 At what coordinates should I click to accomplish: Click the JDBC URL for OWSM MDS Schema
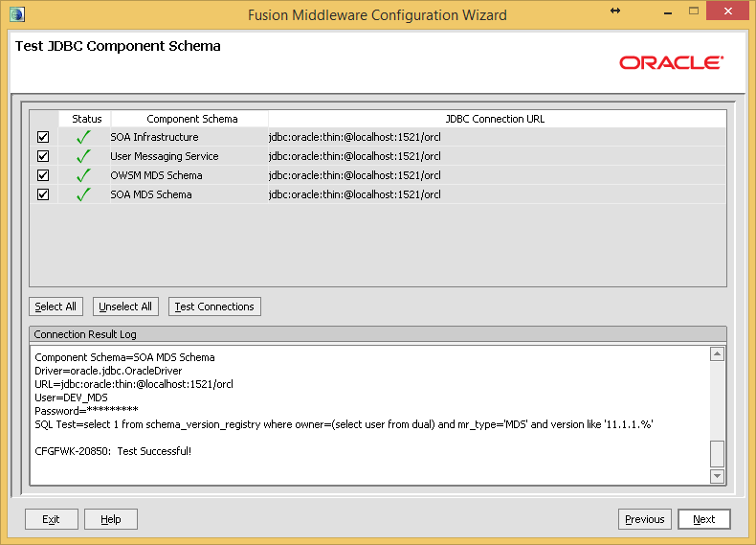pyautogui.click(x=355, y=175)
